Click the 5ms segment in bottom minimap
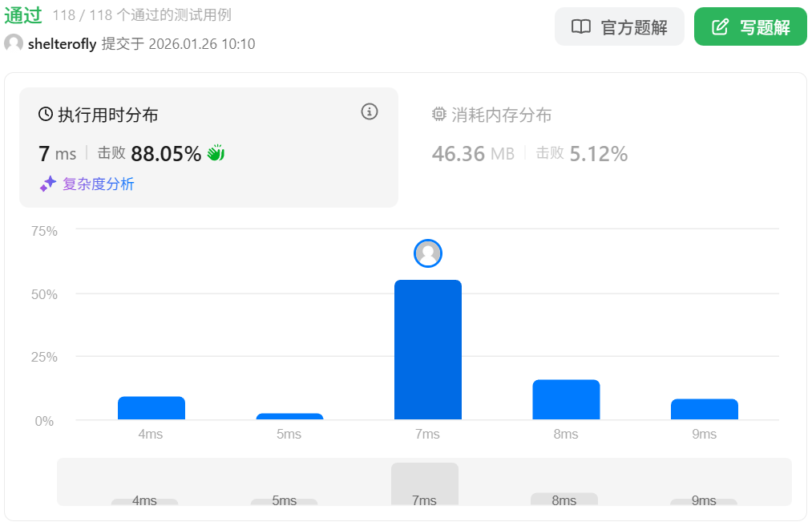The width and height of the screenshot is (812, 522). coord(284,501)
